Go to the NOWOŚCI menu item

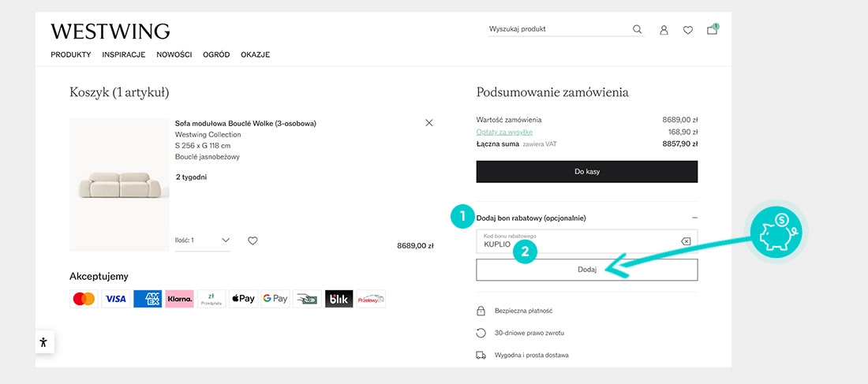(174, 55)
